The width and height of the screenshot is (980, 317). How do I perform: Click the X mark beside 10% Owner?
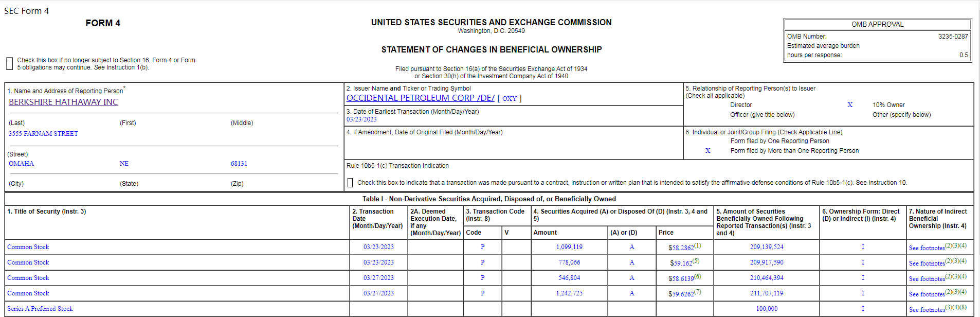850,105
